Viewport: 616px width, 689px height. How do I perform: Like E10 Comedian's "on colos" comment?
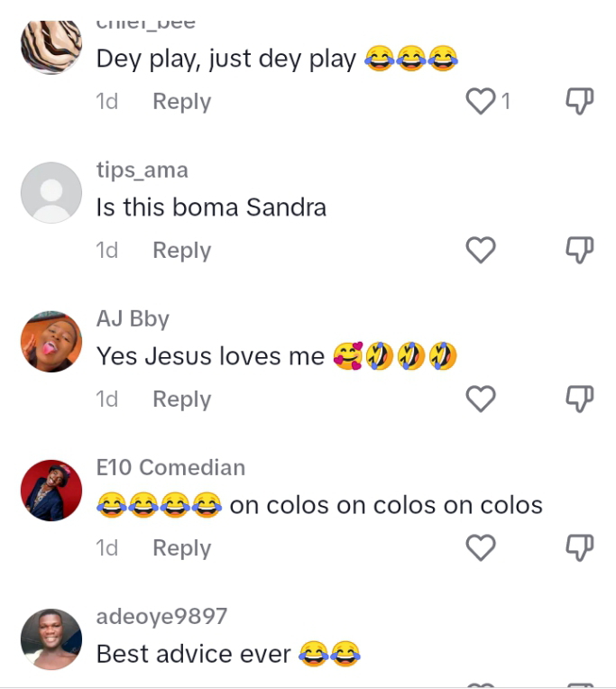click(481, 548)
